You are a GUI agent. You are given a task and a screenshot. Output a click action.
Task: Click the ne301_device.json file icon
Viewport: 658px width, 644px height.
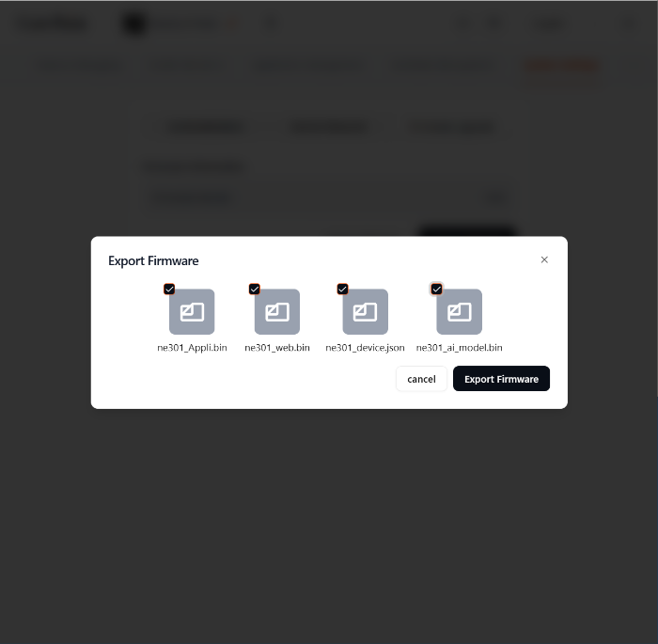click(365, 311)
